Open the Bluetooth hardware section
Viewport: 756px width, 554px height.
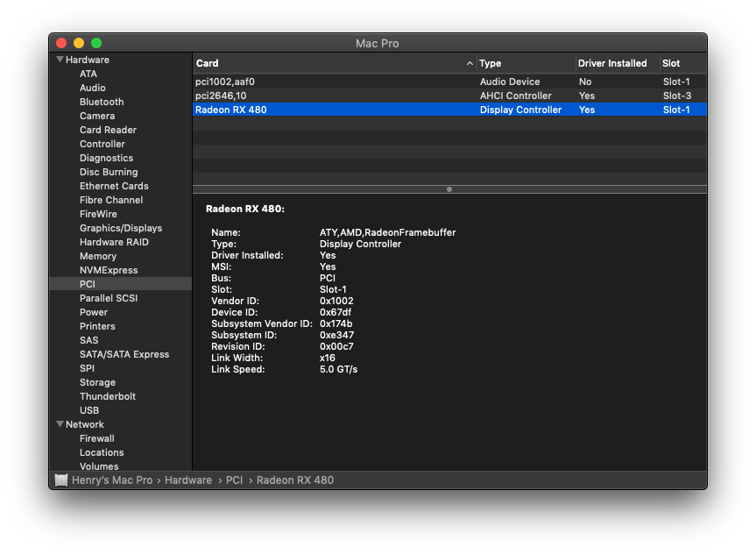[x=102, y=102]
